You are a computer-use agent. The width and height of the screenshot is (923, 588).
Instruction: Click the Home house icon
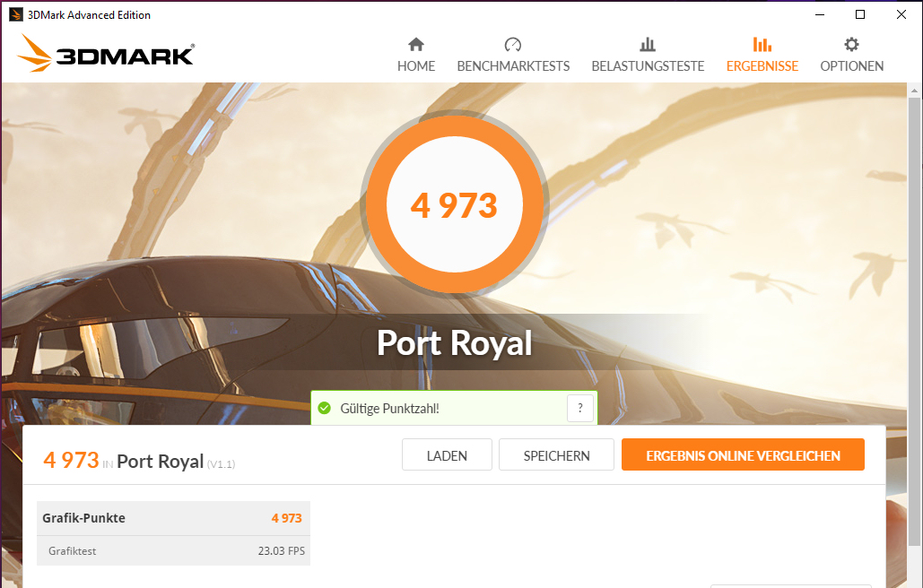416,45
